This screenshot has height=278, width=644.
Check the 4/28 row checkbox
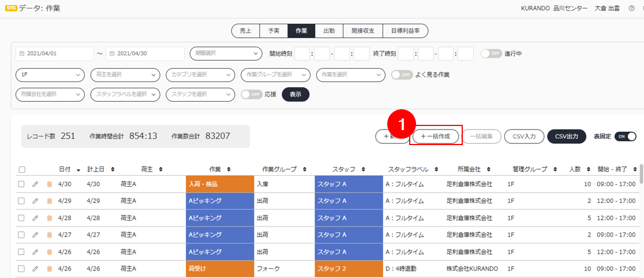click(21, 217)
